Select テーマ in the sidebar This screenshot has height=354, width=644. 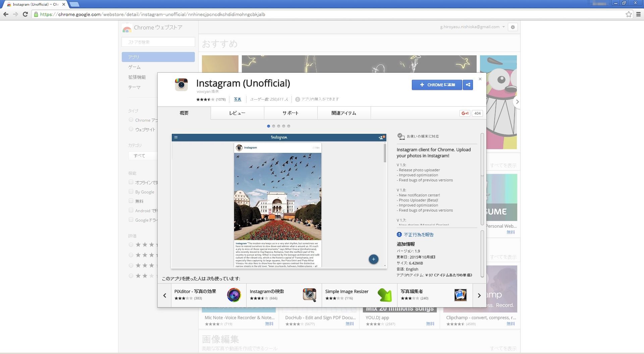point(135,87)
